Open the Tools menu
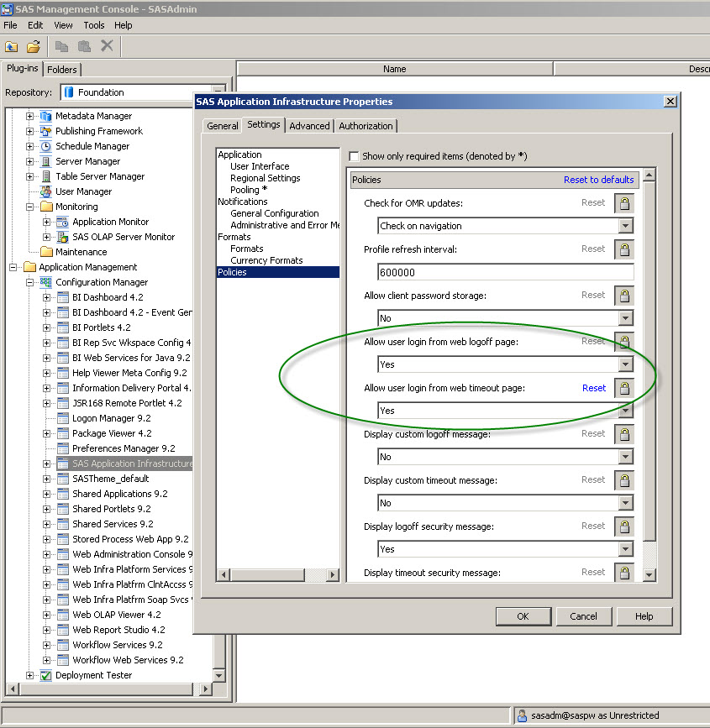The image size is (710, 728). [x=94, y=25]
